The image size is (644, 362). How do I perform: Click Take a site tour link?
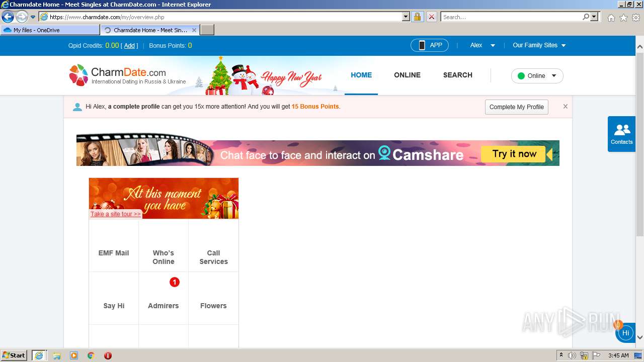115,214
